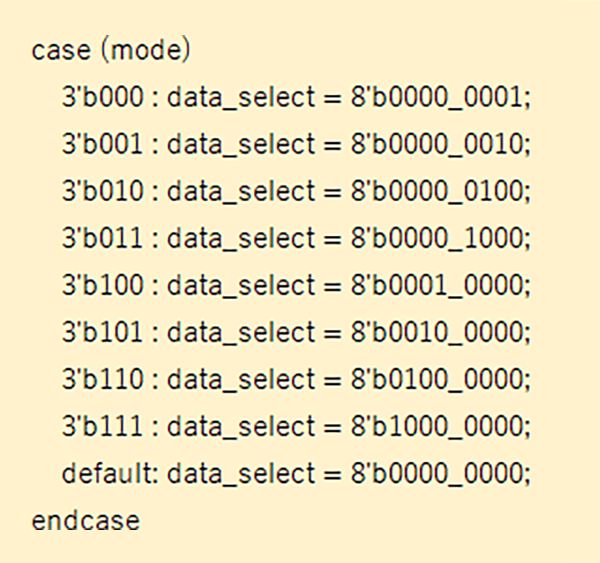Click the 3'b011 case label

click(103, 237)
